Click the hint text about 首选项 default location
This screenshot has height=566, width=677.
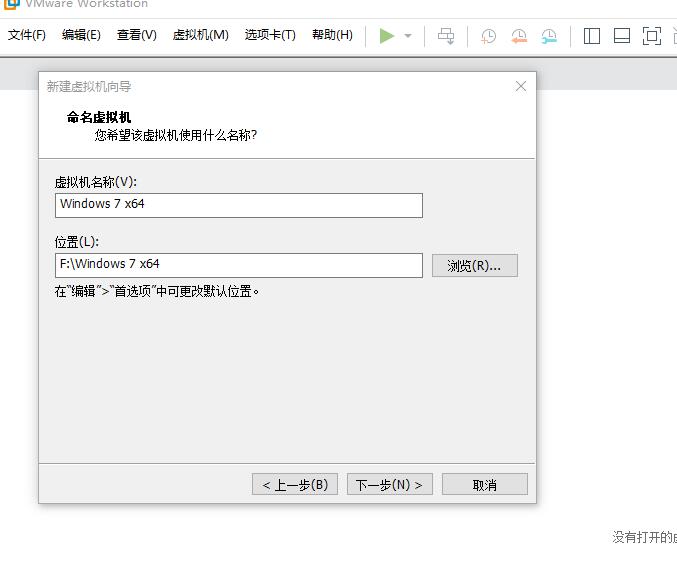click(157, 291)
